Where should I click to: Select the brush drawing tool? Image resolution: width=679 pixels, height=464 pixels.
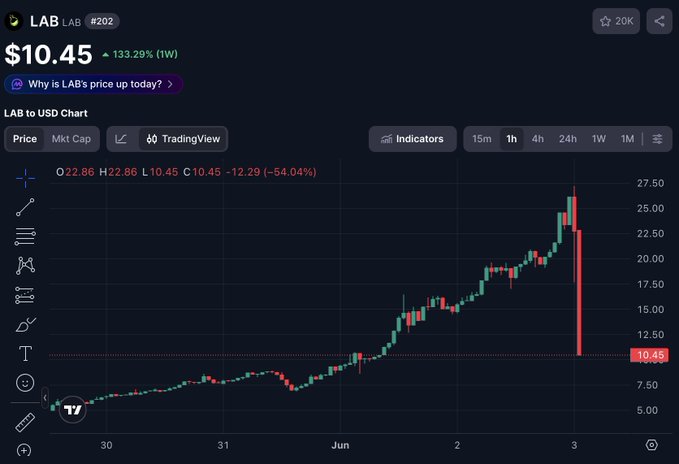(25, 325)
